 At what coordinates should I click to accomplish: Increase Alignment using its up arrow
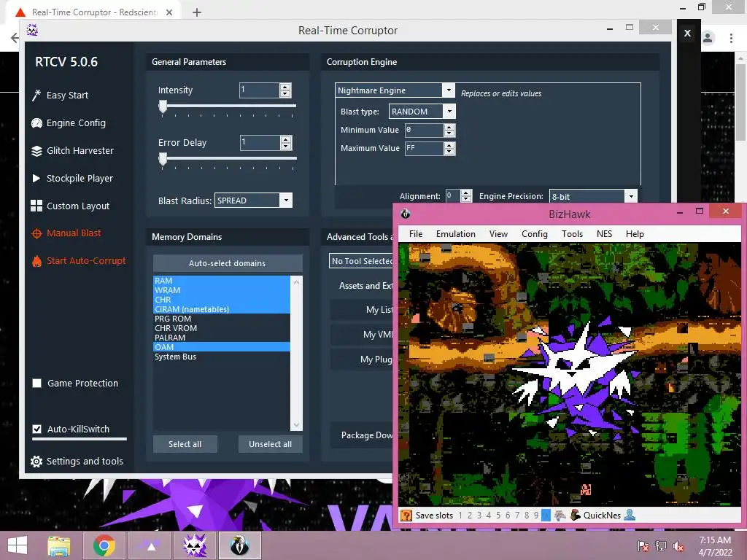coord(466,192)
